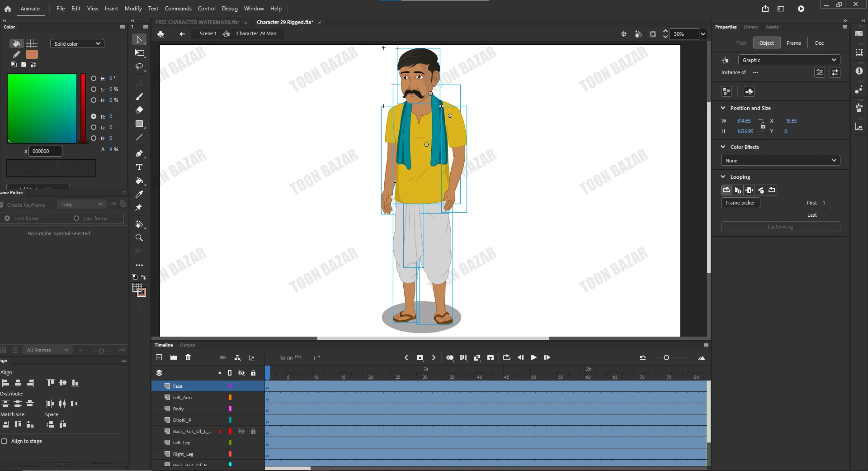Select the Selection arrow tool
The height and width of the screenshot is (471, 868).
(139, 40)
